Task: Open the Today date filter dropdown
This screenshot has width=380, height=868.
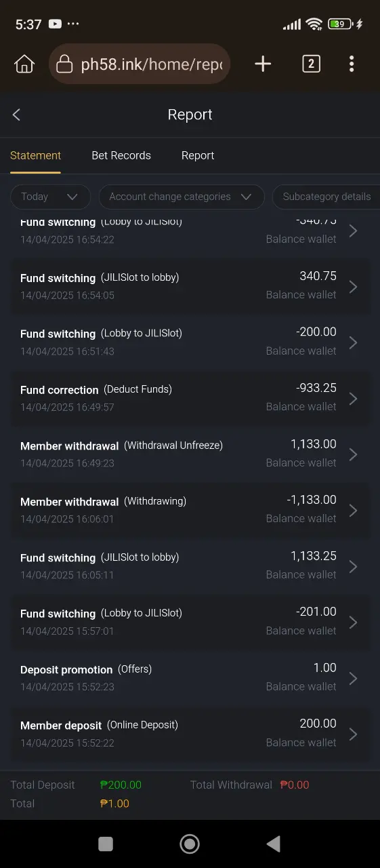Action: [50, 197]
